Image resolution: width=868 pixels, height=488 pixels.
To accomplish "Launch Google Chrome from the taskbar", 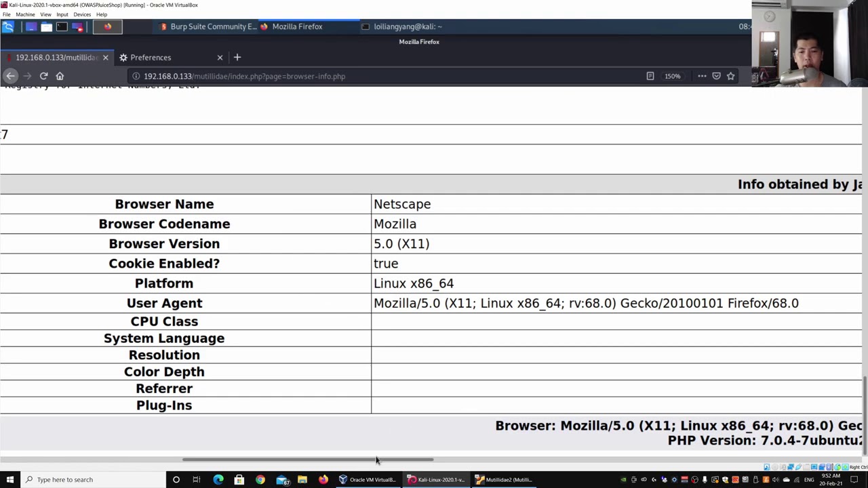I will pos(260,480).
